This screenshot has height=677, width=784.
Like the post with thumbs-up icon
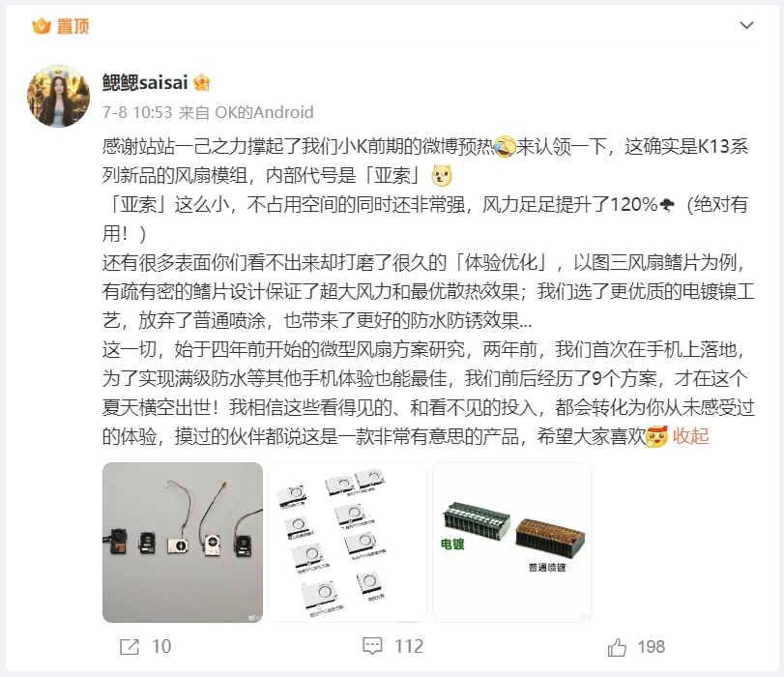pos(617,646)
